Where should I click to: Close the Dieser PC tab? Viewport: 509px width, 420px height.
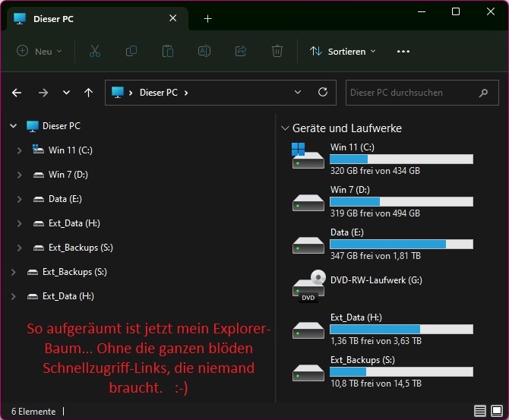173,18
